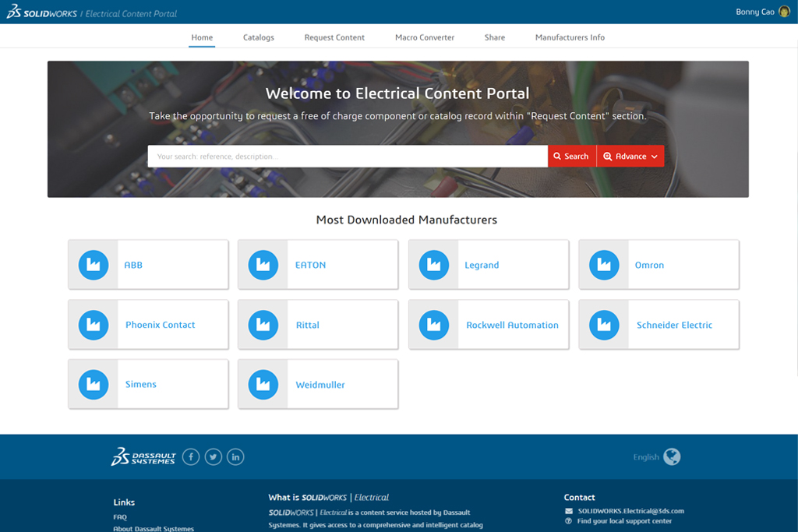The width and height of the screenshot is (798, 532).
Task: Click the Simens factory icon
Action: pos(94,385)
